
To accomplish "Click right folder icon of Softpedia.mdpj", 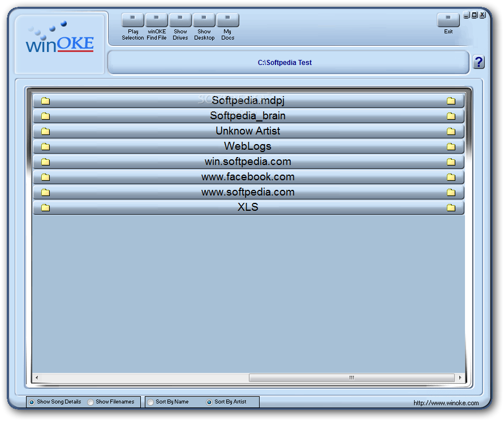I will (x=451, y=101).
